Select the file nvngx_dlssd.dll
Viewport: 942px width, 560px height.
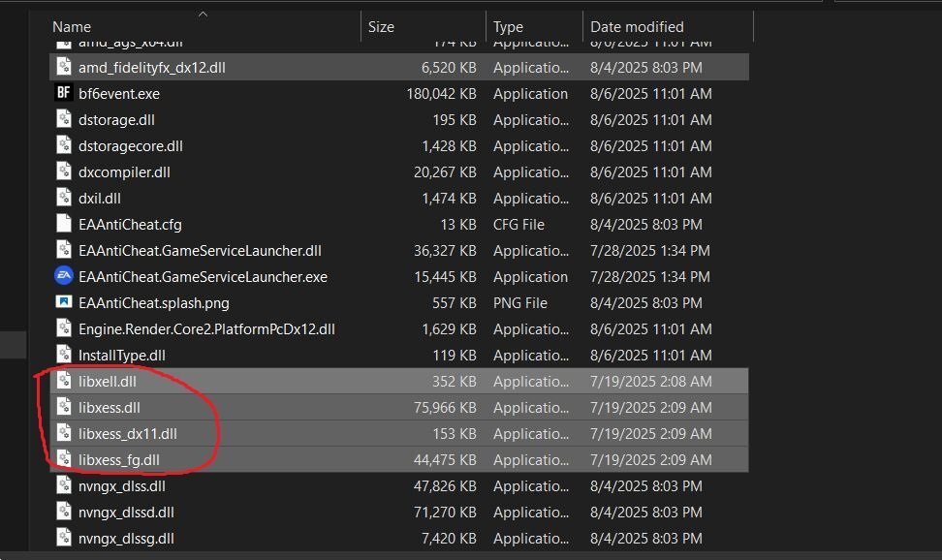pos(126,512)
